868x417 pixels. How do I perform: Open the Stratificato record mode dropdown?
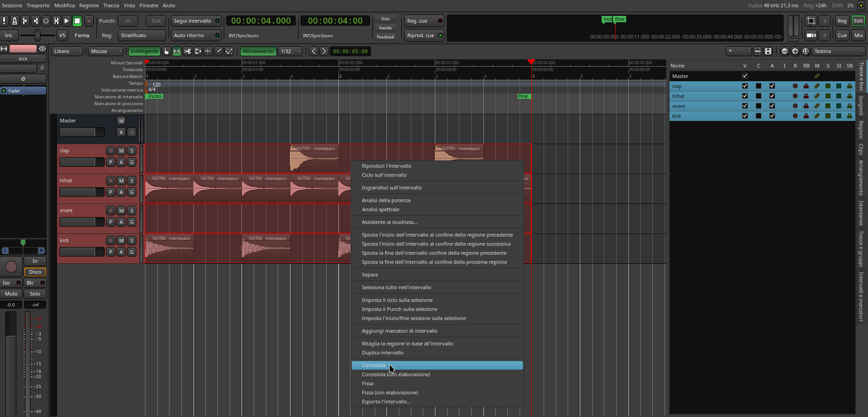coord(142,35)
